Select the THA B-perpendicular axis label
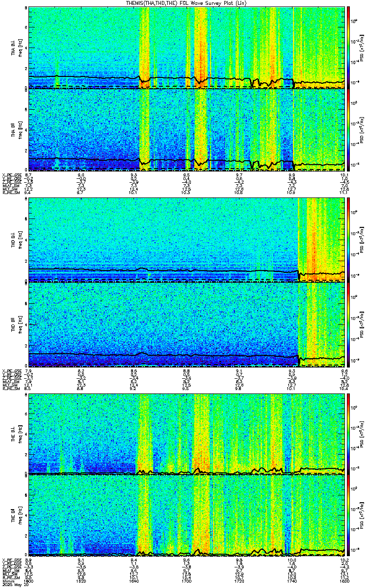 [13, 48]
